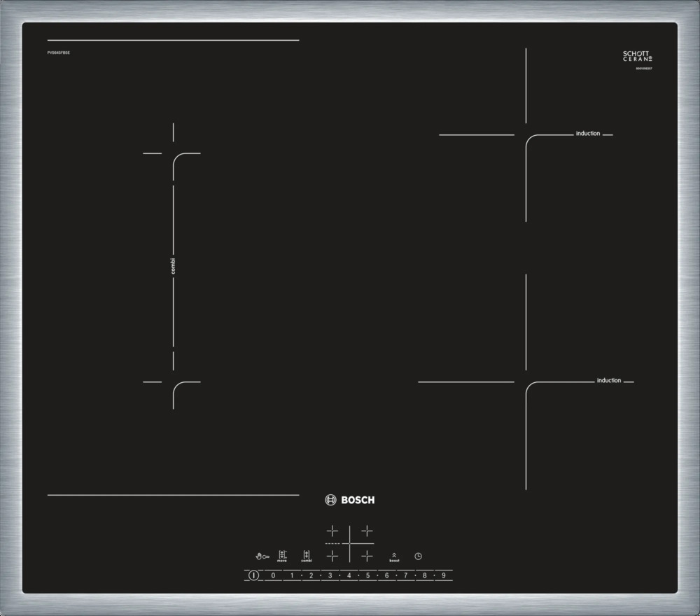
Task: Select the upper-right cooking zone cross
Action: click(x=367, y=531)
